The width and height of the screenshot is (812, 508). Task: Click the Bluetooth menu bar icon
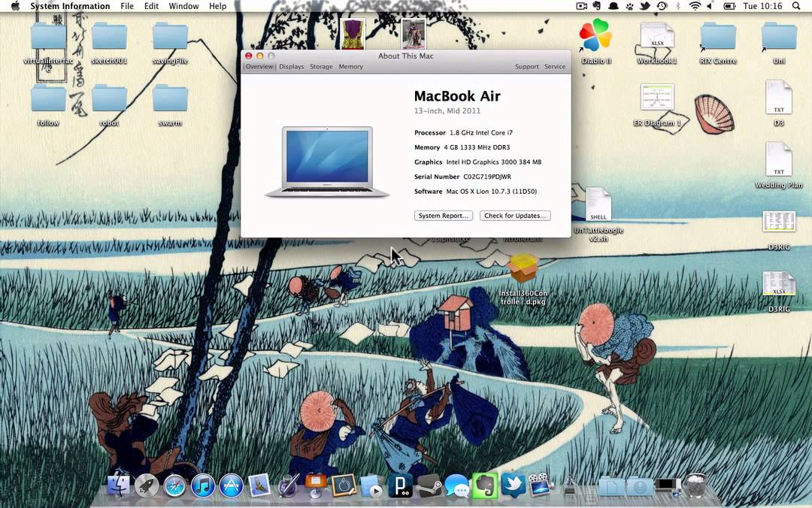678,6
